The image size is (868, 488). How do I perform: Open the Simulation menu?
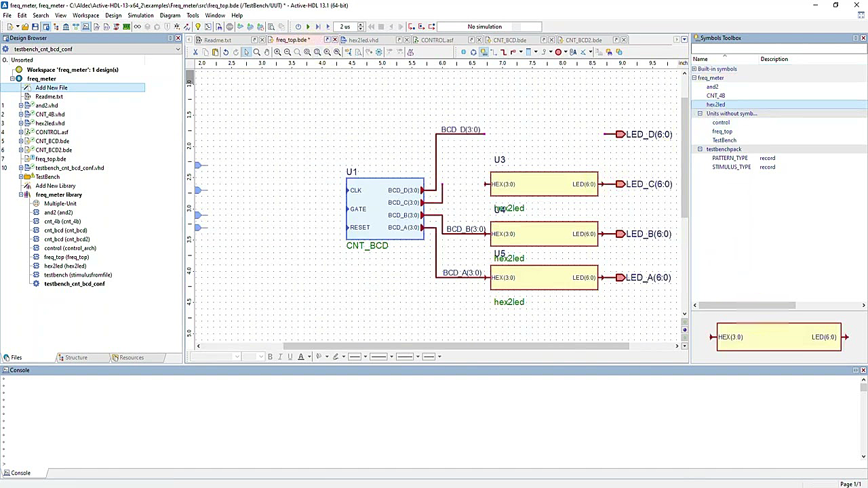(x=140, y=15)
